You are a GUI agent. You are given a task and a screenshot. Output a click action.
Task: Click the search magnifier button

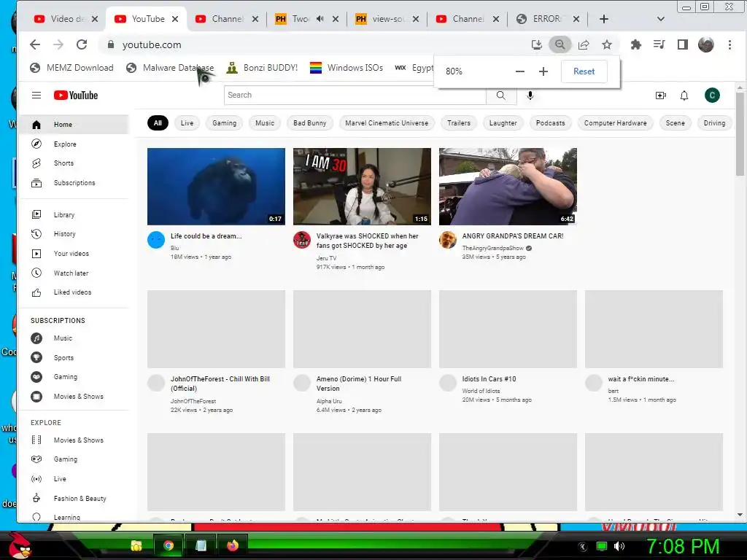(x=500, y=96)
